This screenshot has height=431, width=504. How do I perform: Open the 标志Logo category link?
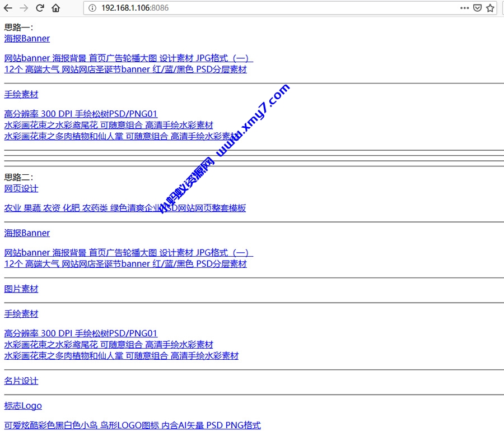click(23, 406)
